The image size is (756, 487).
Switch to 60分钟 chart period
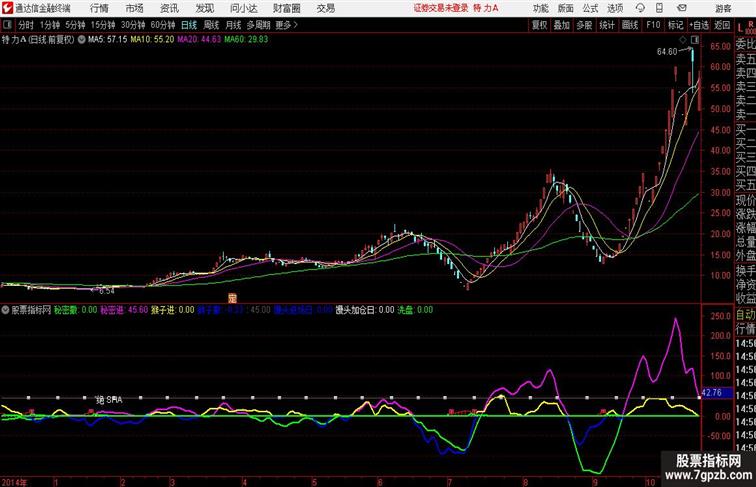click(163, 25)
